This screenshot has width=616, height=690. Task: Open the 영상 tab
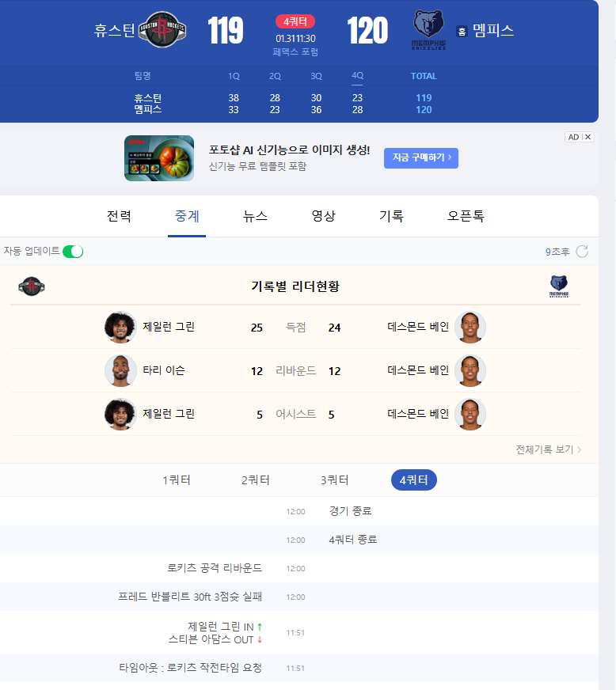pos(324,216)
